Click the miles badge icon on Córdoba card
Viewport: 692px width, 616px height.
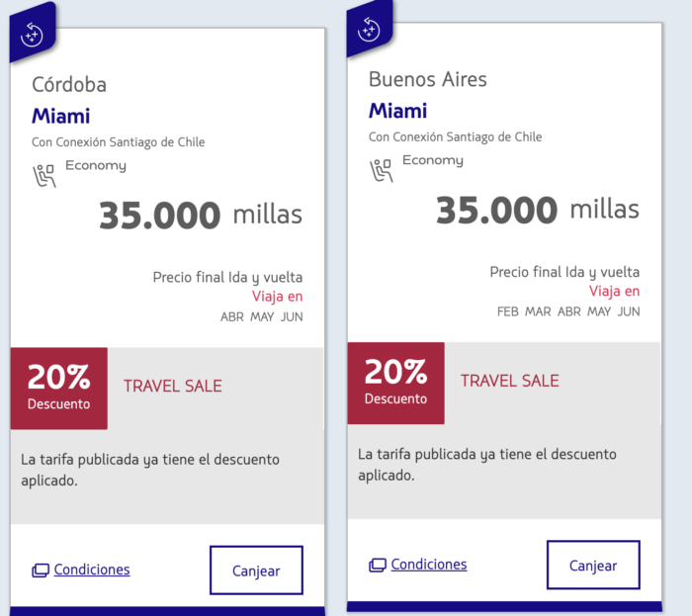click(32, 35)
